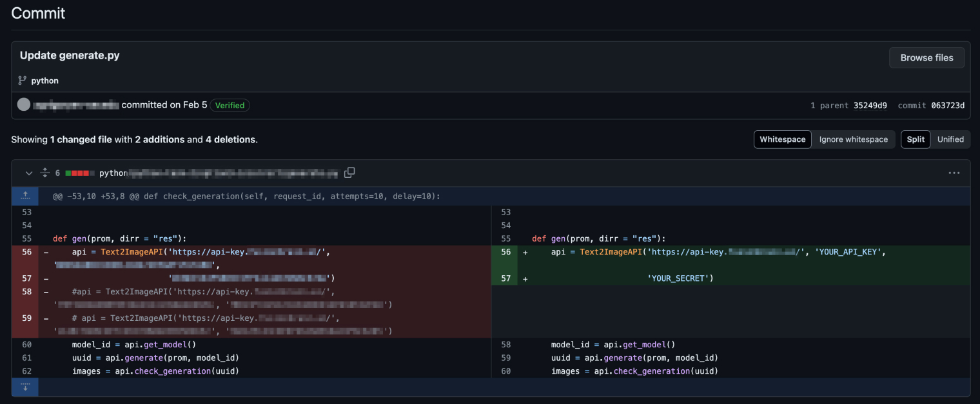The width and height of the screenshot is (980, 404).
Task: Click the Browse files button
Action: (926, 57)
